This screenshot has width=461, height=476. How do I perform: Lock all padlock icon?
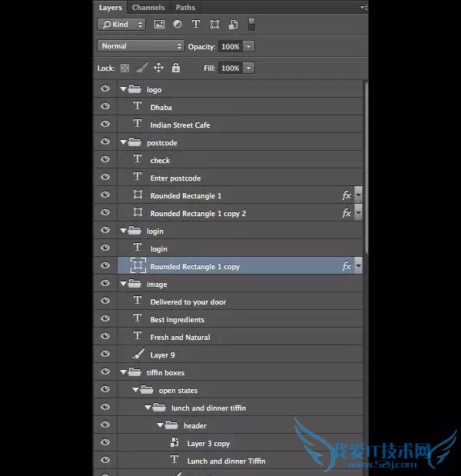pyautogui.click(x=176, y=68)
